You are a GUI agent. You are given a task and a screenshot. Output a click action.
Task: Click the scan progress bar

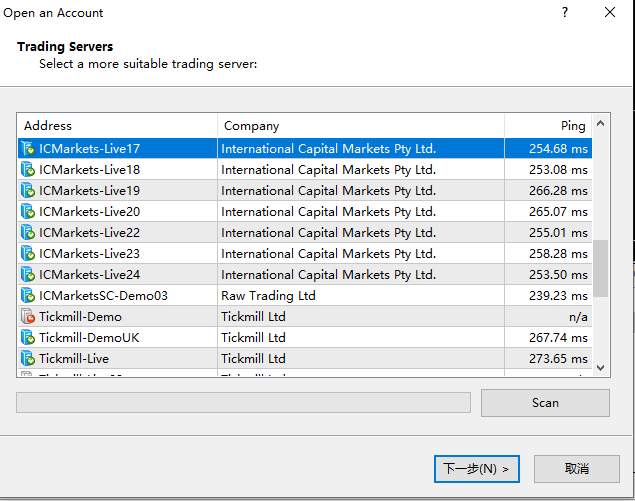point(243,403)
